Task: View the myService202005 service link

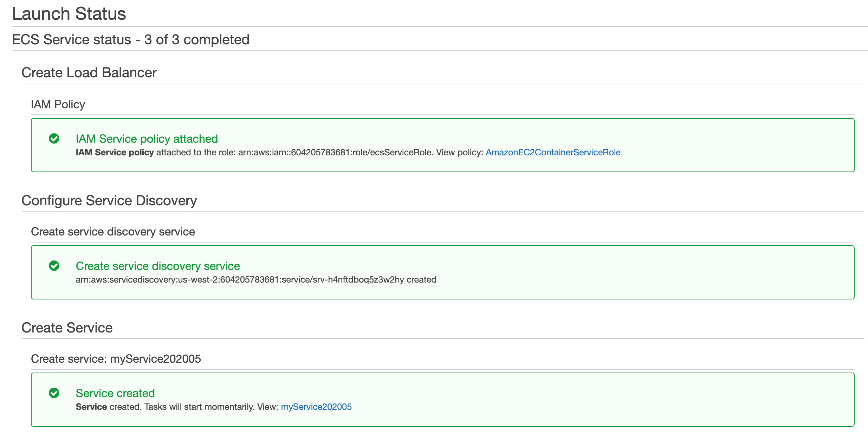Action: 316,407
